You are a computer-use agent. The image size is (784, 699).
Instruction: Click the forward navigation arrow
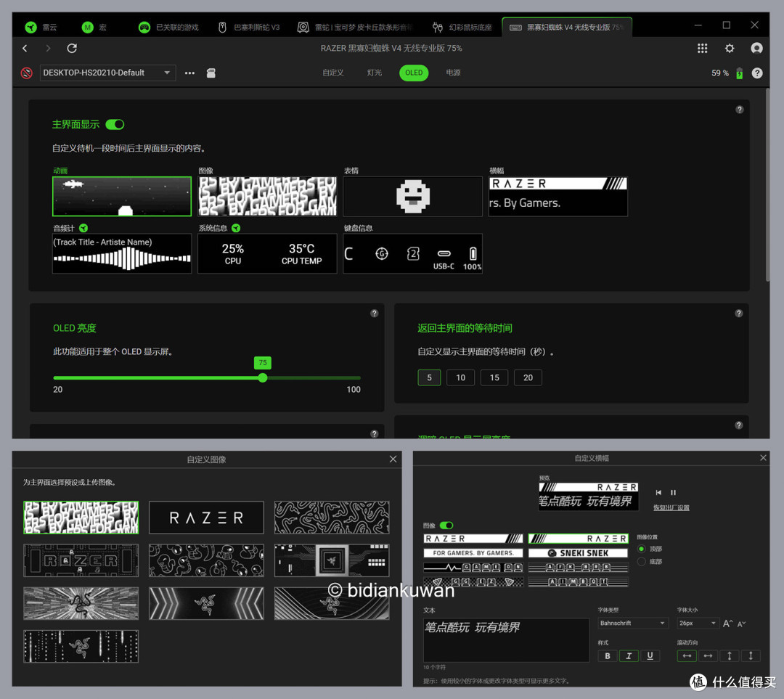[48, 48]
